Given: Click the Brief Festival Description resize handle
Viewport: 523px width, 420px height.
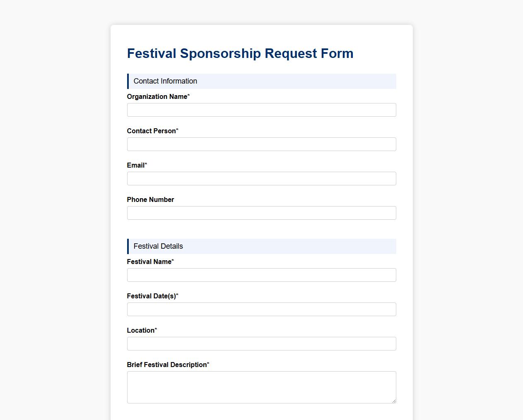Looking at the screenshot, I should [x=394, y=401].
